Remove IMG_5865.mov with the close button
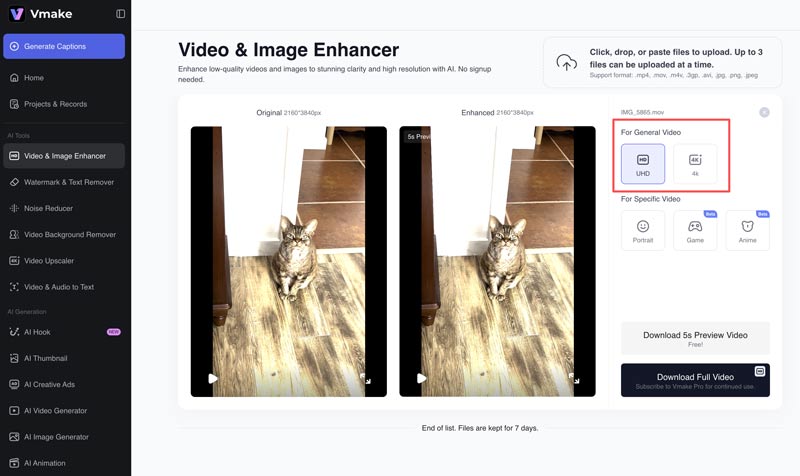Viewport: 800px width, 476px height. 764,112
